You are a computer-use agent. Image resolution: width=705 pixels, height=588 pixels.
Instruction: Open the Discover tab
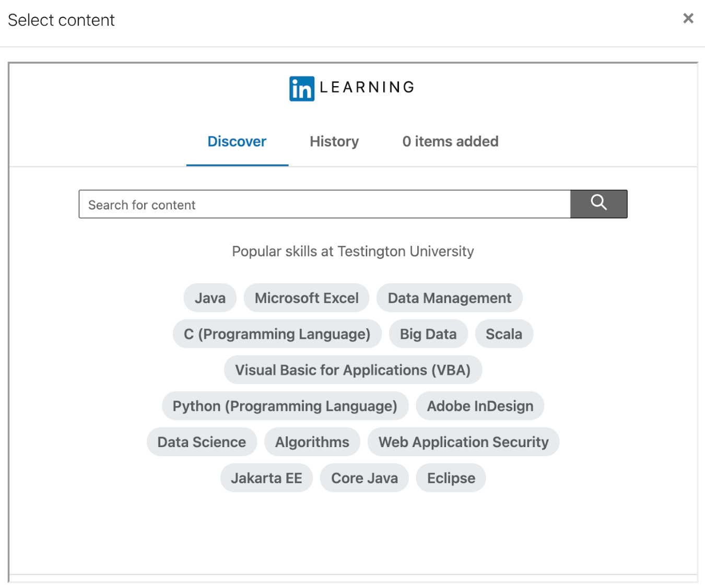coord(237,142)
